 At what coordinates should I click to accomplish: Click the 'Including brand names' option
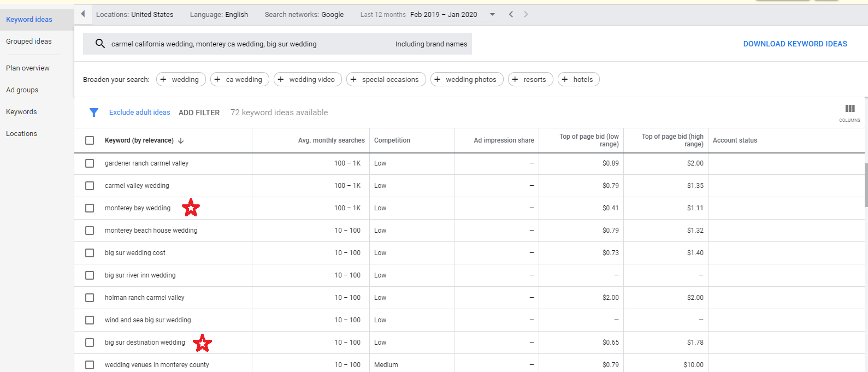tap(432, 44)
